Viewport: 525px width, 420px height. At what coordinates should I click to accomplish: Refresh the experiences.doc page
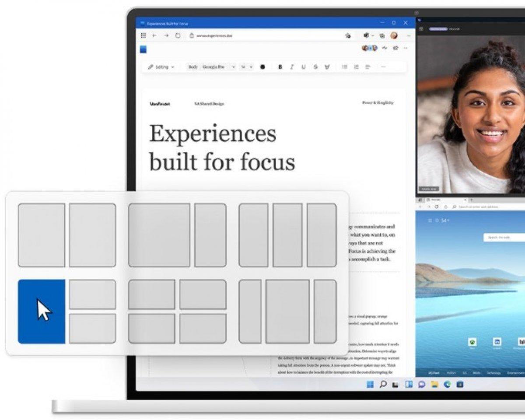coord(178,36)
